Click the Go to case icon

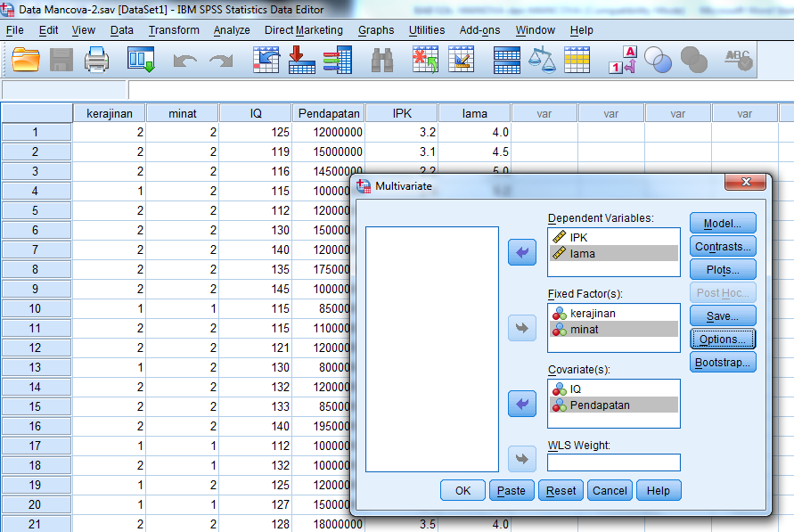click(266, 61)
